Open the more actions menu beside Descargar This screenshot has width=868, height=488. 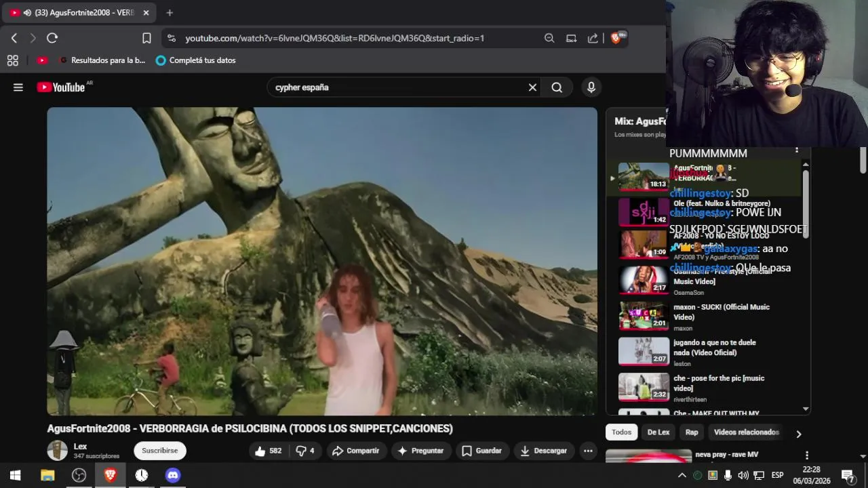coord(588,451)
